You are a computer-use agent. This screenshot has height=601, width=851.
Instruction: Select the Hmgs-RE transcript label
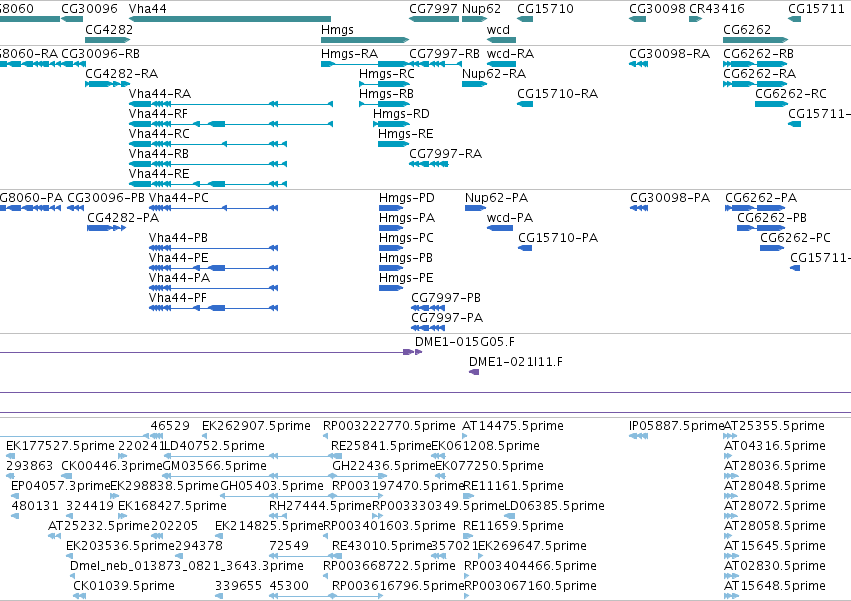[x=405, y=134]
